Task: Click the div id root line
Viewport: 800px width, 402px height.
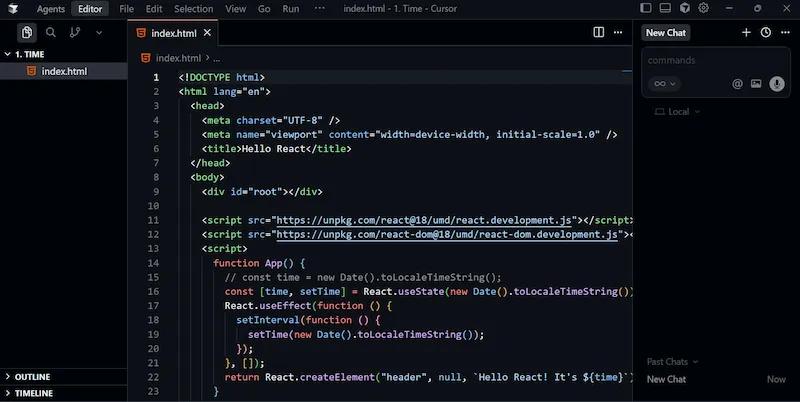Action: (262, 192)
